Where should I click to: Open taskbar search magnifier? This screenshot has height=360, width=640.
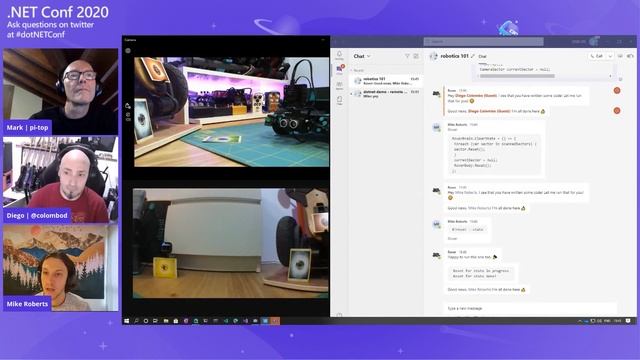coord(136,321)
